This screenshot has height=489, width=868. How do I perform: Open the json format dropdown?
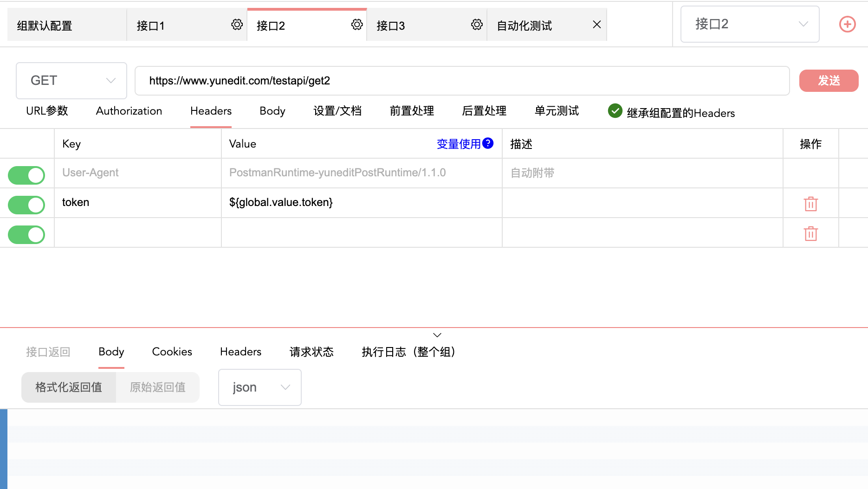260,387
